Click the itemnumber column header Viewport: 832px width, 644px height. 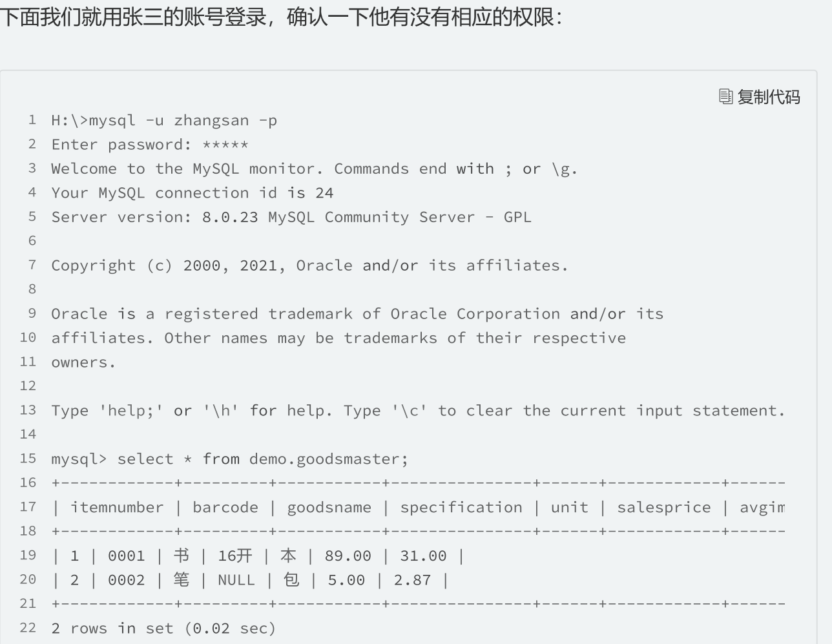click(117, 508)
